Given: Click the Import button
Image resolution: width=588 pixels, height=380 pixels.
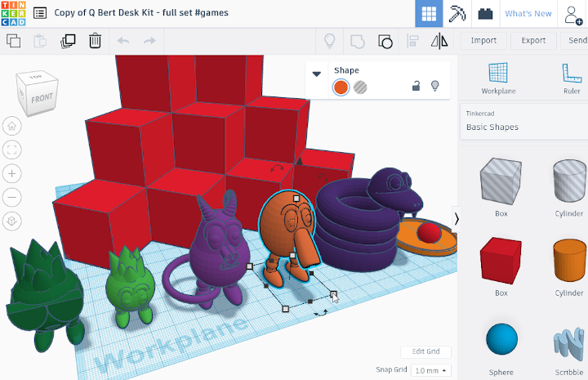Looking at the screenshot, I should pyautogui.click(x=483, y=41).
